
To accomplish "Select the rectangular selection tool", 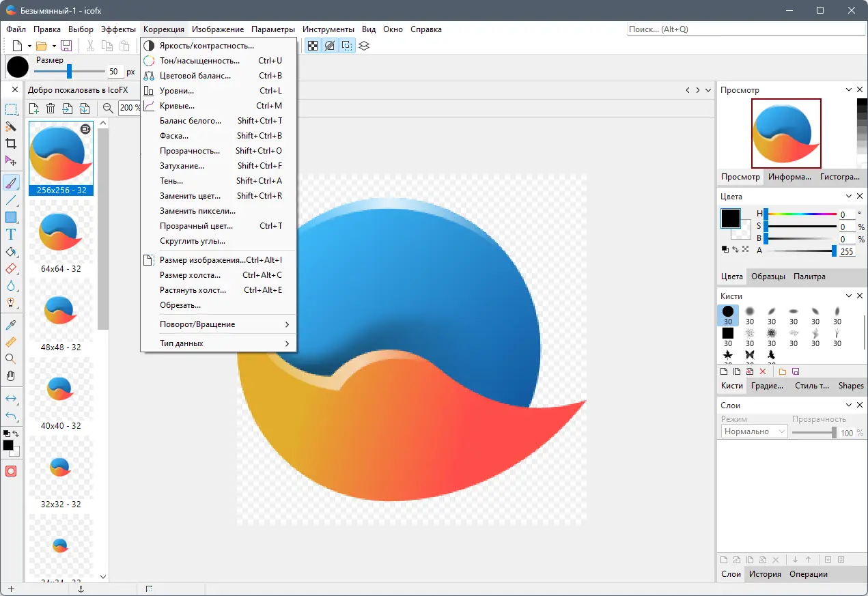I will tap(11, 109).
